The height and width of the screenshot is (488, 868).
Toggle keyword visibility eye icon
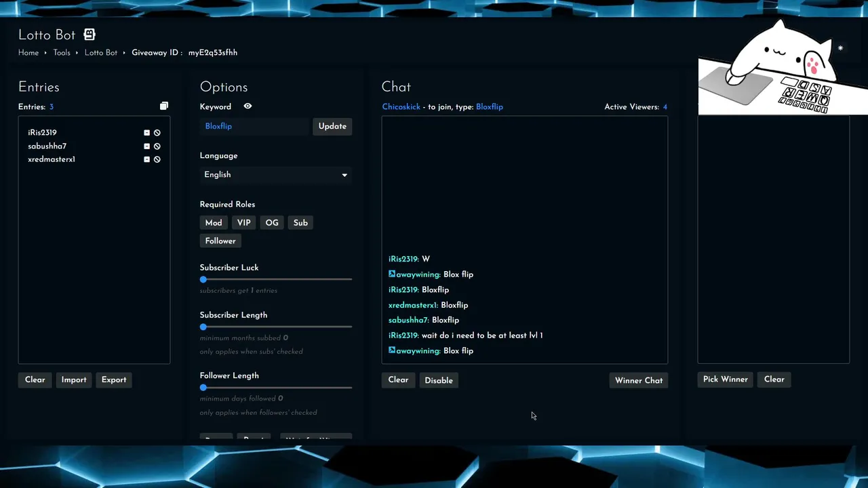tap(248, 106)
